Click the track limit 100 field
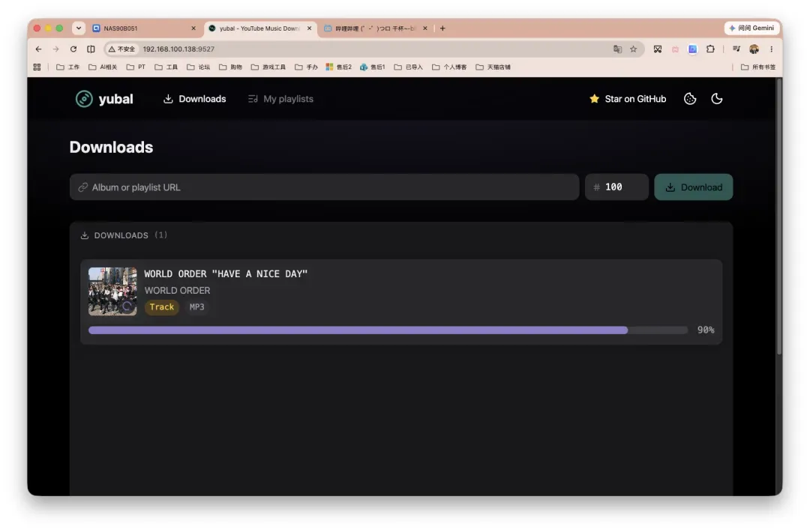This screenshot has width=810, height=532. (616, 187)
